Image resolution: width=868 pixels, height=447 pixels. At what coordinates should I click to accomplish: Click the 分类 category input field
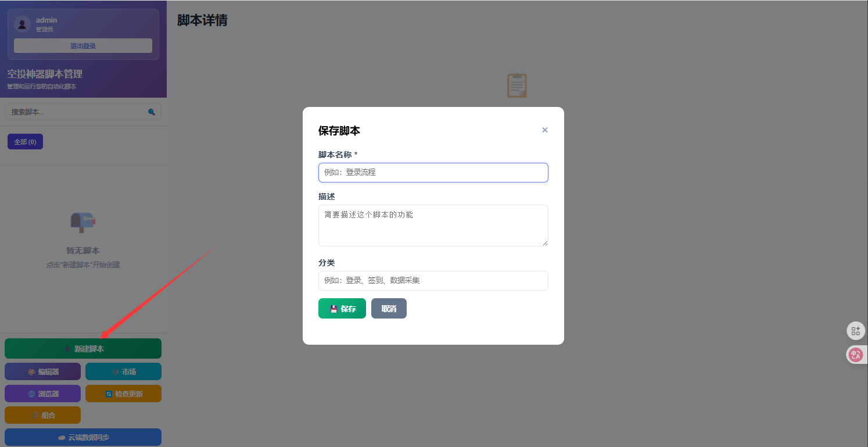point(433,281)
